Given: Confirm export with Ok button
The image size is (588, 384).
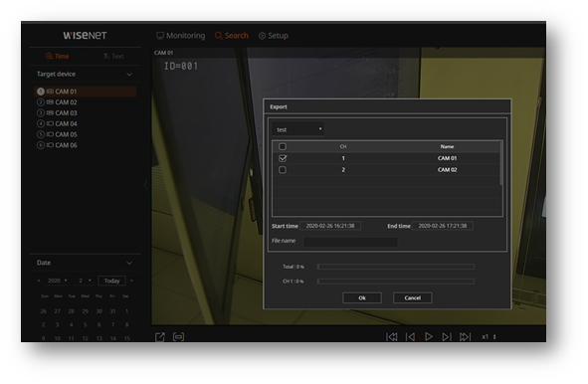Looking at the screenshot, I should 362,297.
